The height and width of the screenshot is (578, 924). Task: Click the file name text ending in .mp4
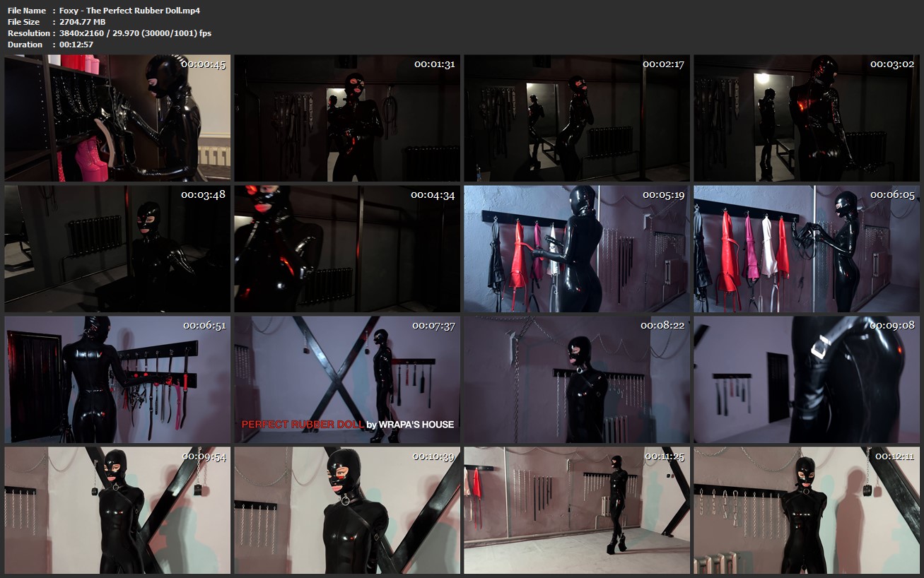(130, 11)
